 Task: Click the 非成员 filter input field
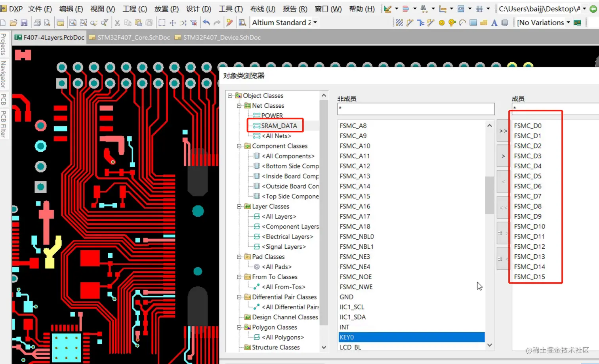(416, 109)
